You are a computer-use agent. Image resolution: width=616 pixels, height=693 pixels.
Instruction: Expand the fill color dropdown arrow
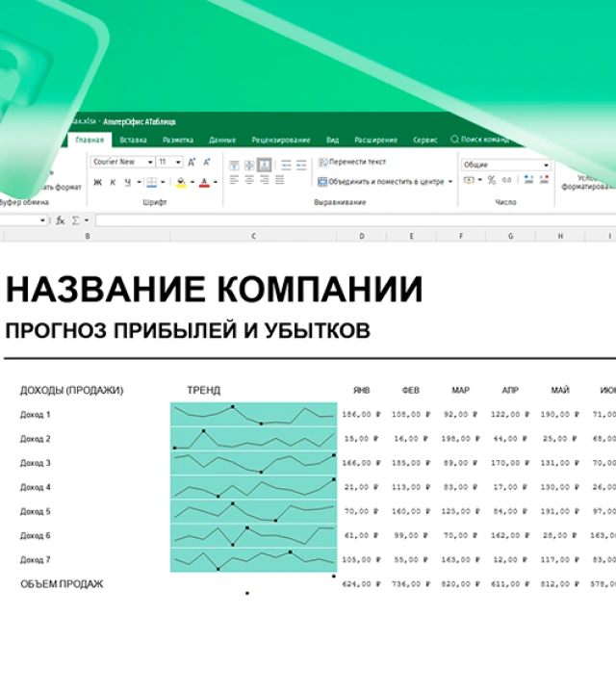pos(192,182)
